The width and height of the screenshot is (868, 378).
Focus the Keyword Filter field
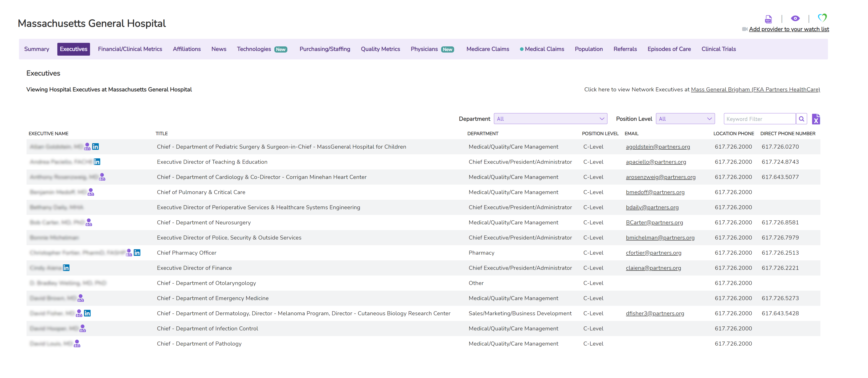click(x=760, y=119)
